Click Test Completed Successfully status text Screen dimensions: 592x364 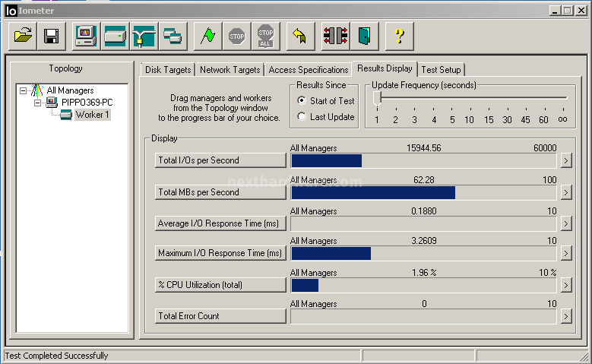(x=56, y=356)
